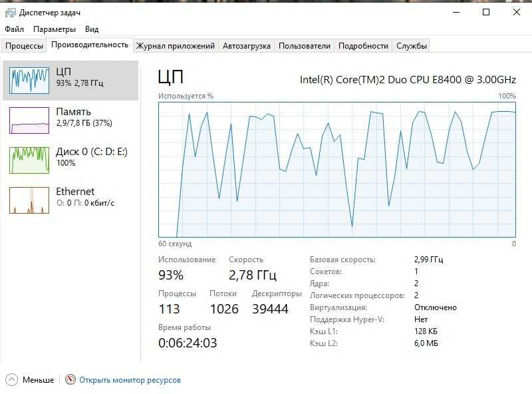Go to the Пользователи tab
The height and width of the screenshot is (394, 532).
tap(305, 46)
